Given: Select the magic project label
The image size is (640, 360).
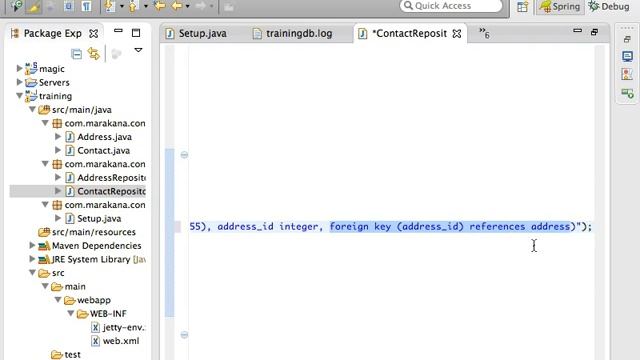Looking at the screenshot, I should point(52,69).
